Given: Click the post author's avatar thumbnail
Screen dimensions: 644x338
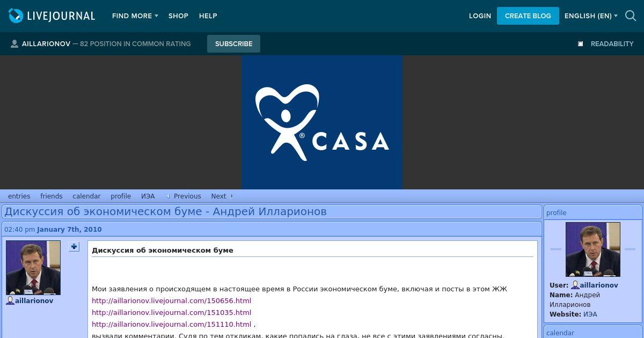Looking at the screenshot, I should click(33, 268).
